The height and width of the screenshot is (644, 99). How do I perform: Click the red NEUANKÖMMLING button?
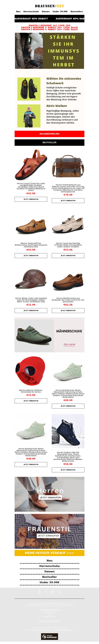(x=49, y=134)
